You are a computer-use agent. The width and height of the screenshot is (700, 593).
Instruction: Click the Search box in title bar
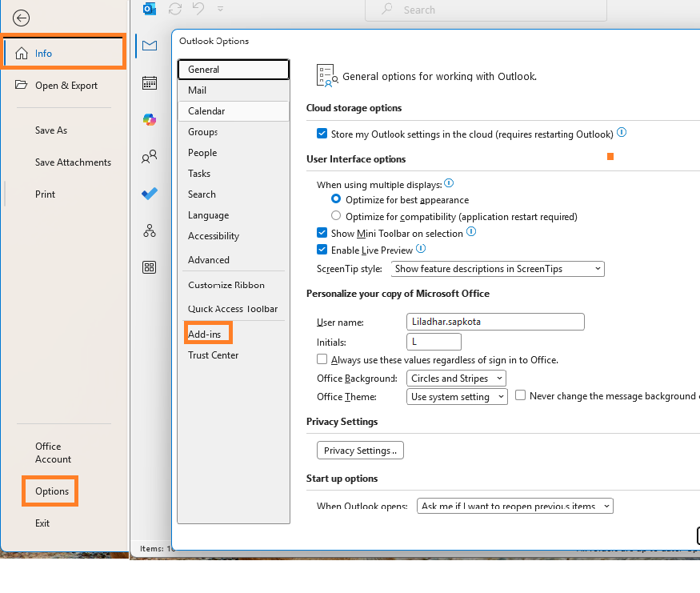(486, 10)
